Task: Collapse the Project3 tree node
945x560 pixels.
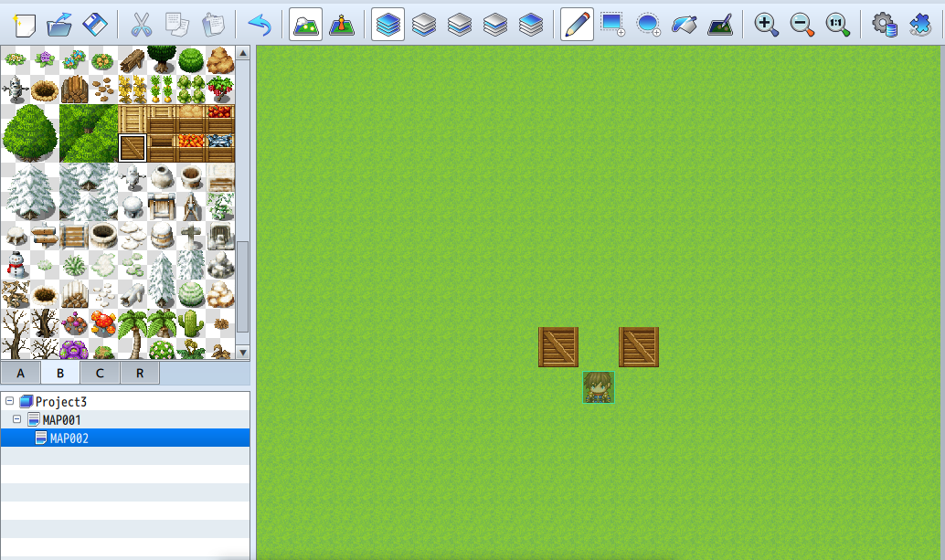Action: [x=10, y=401]
